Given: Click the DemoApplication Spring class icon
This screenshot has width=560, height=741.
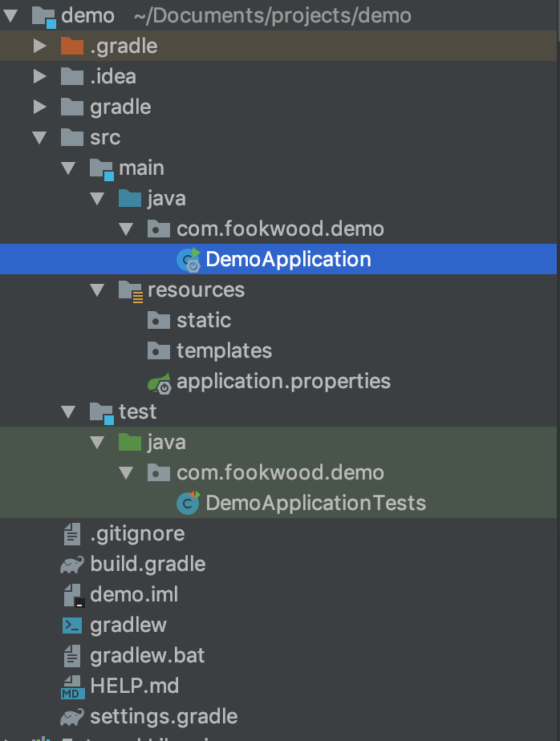Looking at the screenshot, I should (x=189, y=259).
